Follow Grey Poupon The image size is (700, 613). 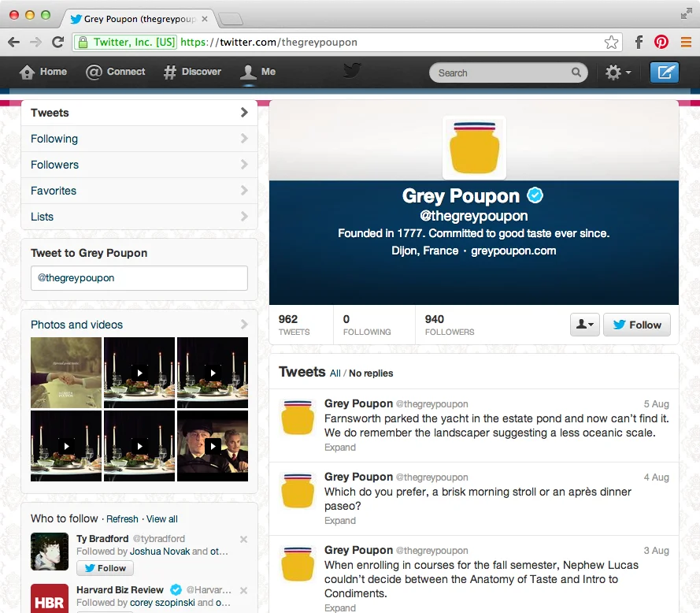coord(636,324)
